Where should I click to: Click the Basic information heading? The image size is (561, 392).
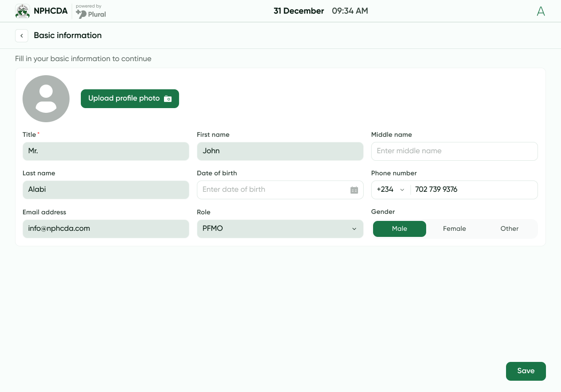68,35
